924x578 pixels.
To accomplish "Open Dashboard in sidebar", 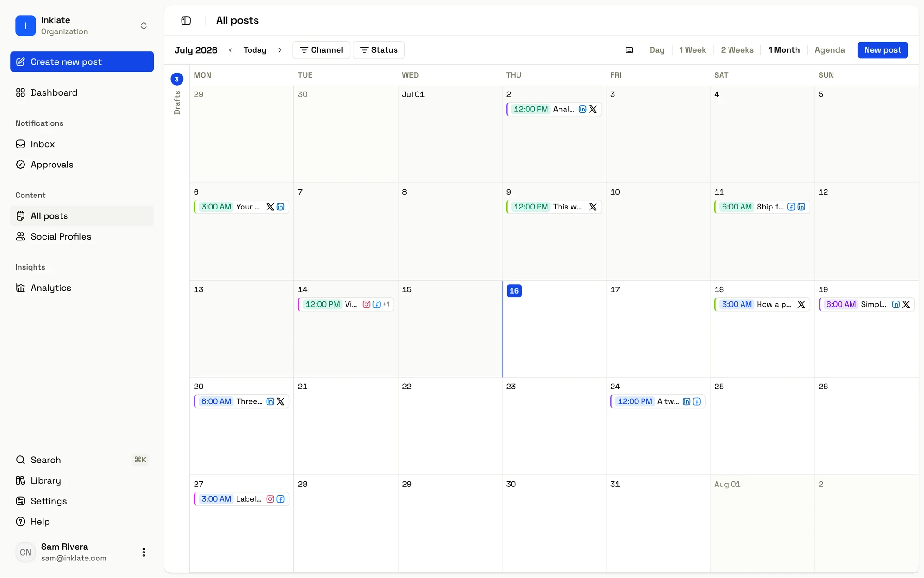I will [82, 92].
